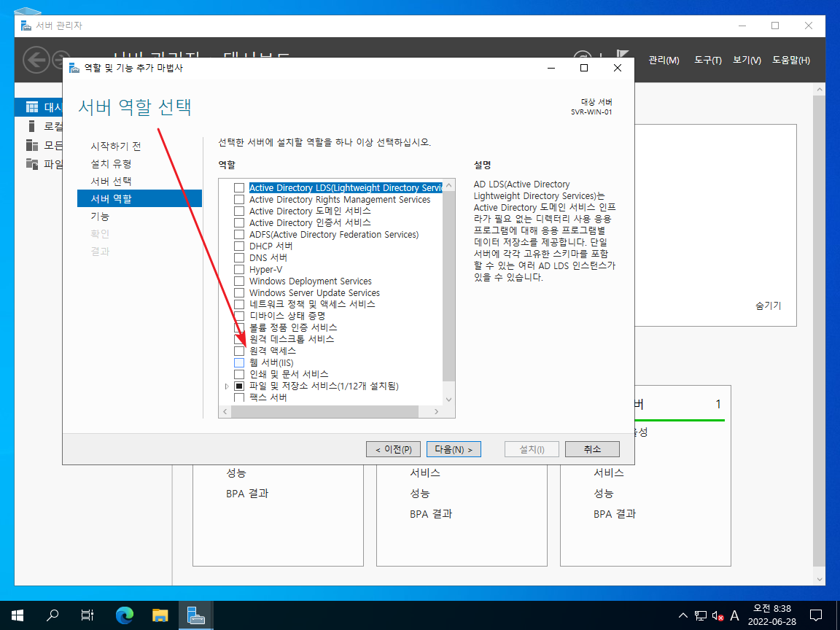Open 설치 유형 wizard step
Image resolution: width=840 pixels, height=630 pixels.
pyautogui.click(x=111, y=164)
